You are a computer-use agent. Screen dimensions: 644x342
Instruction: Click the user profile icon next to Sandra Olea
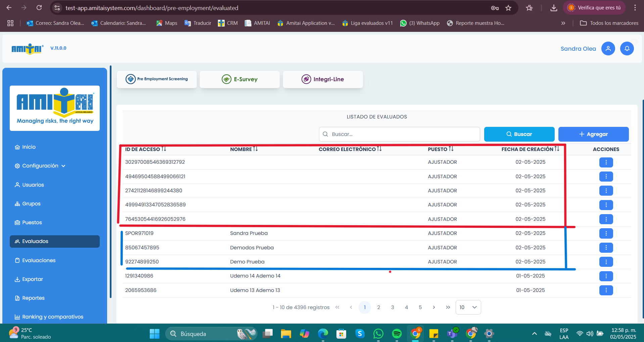tap(608, 49)
